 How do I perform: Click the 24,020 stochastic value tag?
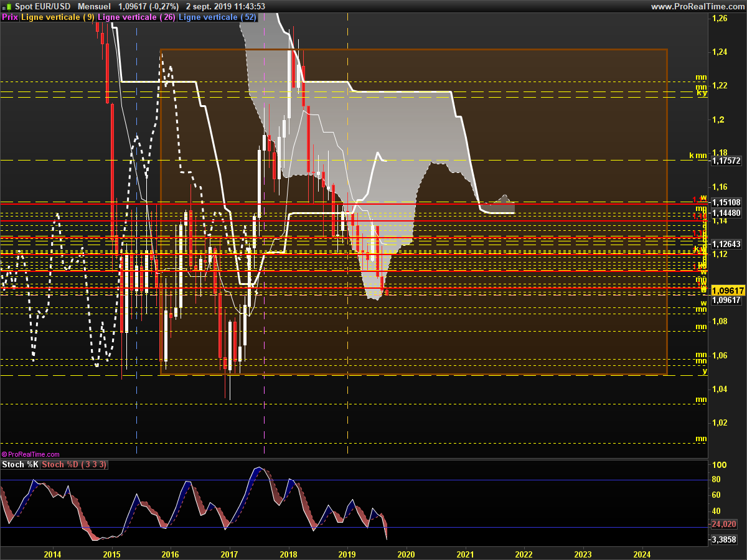point(725,524)
